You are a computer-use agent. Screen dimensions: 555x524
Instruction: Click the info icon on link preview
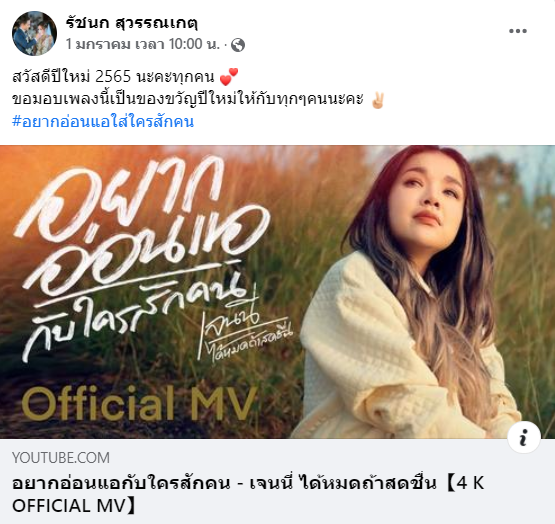524,437
